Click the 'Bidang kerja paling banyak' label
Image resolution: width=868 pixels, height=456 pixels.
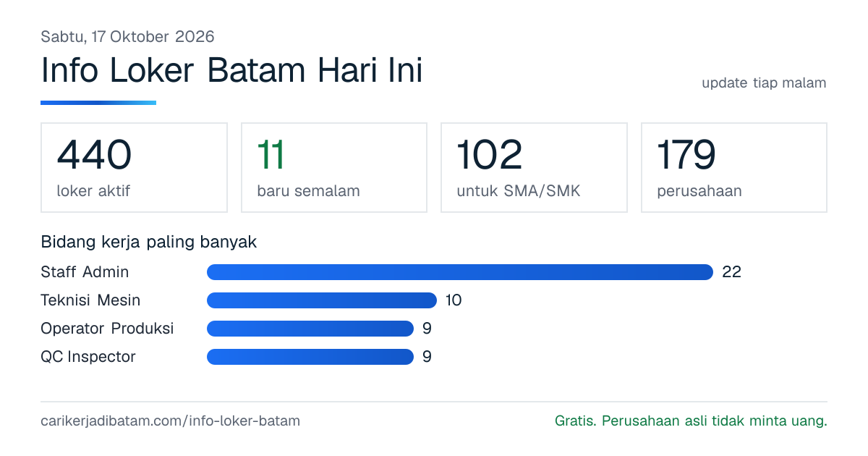pyautogui.click(x=149, y=242)
